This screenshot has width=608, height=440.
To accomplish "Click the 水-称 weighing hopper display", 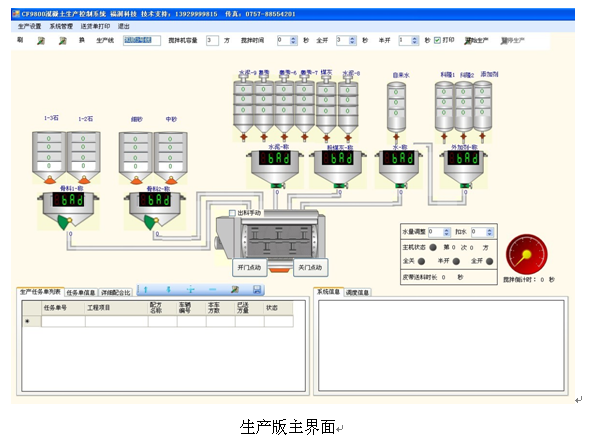I will tap(399, 158).
